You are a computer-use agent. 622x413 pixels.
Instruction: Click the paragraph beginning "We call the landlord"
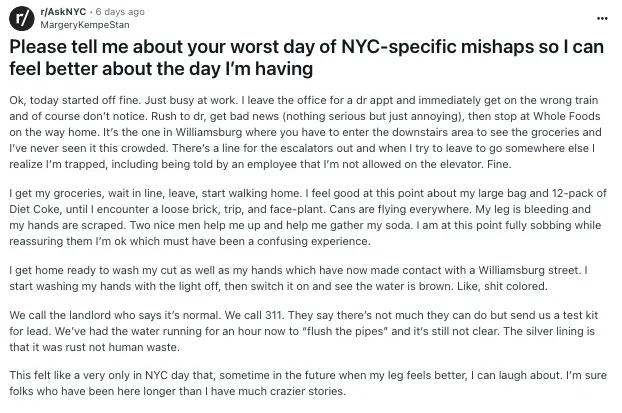click(303, 331)
